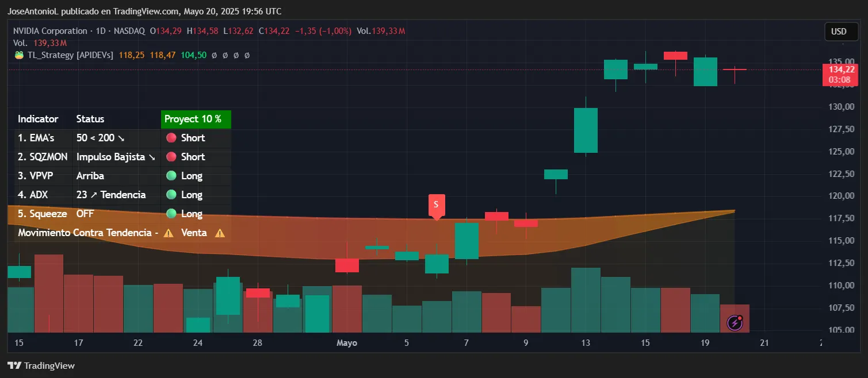The width and height of the screenshot is (868, 378).
Task: Click warning triangle left of Venta
Action: point(168,233)
